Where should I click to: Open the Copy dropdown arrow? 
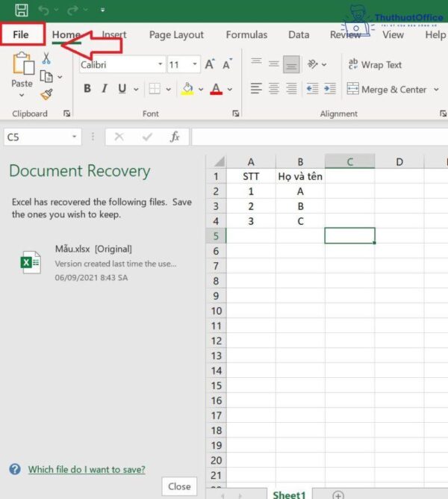[60, 77]
